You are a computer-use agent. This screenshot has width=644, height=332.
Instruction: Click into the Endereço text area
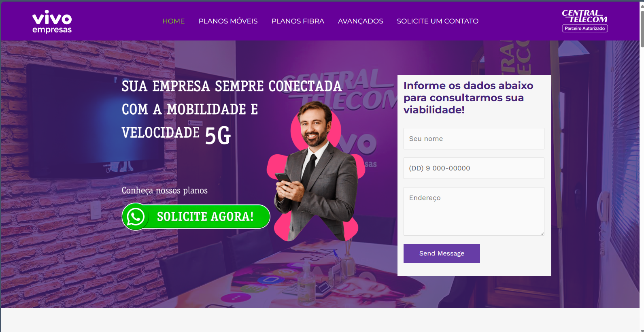point(474,211)
